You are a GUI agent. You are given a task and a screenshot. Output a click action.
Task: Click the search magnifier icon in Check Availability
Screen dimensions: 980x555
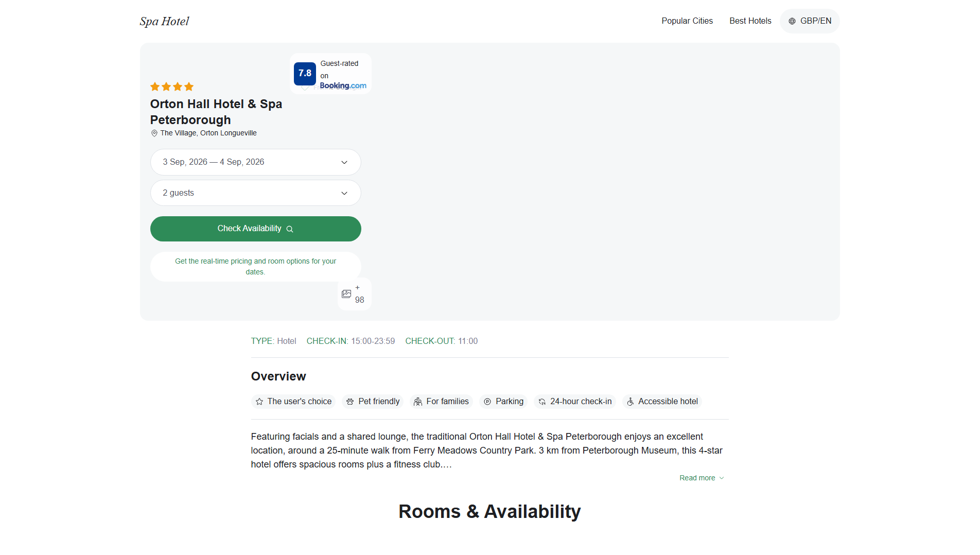click(x=290, y=229)
